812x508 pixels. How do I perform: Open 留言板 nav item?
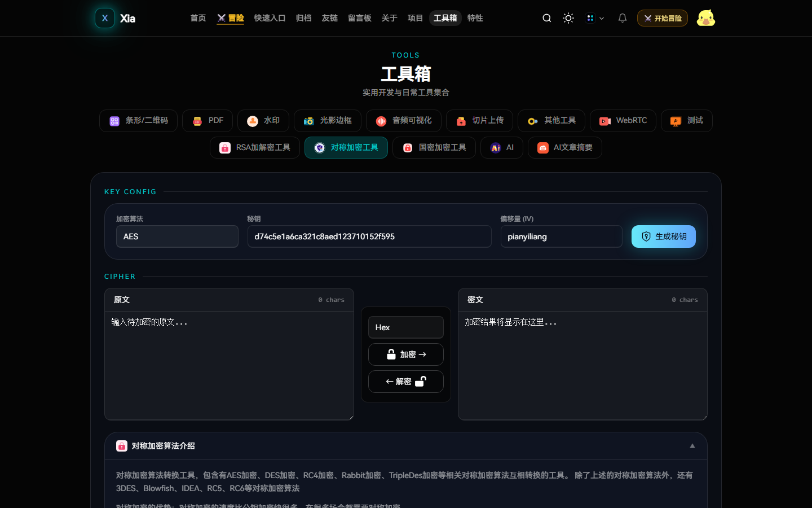tap(359, 18)
